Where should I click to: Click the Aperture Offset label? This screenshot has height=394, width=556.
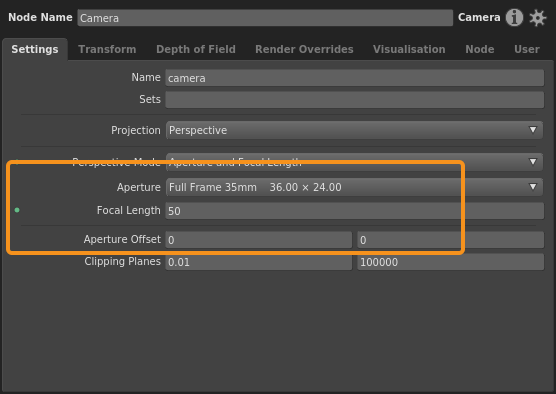coord(122,239)
